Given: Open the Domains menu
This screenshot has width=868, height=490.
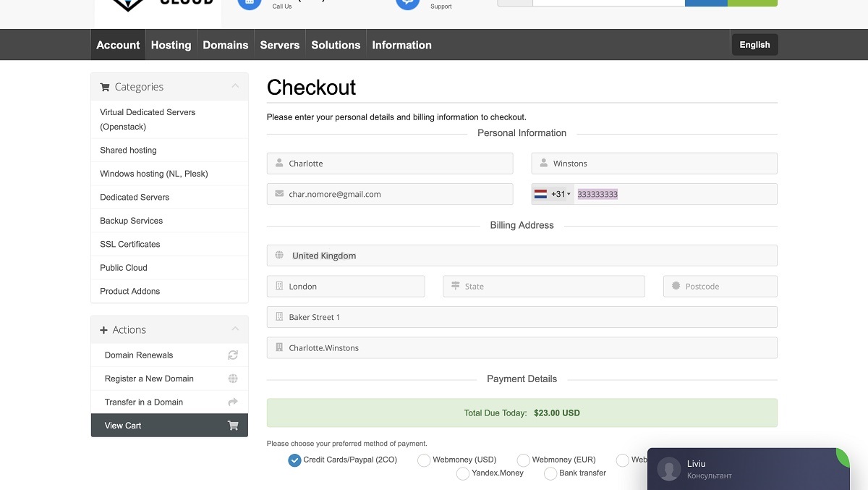Looking at the screenshot, I should click(225, 45).
